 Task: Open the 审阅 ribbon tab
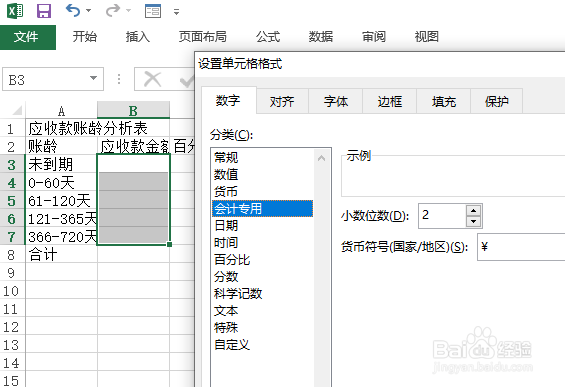click(x=374, y=37)
